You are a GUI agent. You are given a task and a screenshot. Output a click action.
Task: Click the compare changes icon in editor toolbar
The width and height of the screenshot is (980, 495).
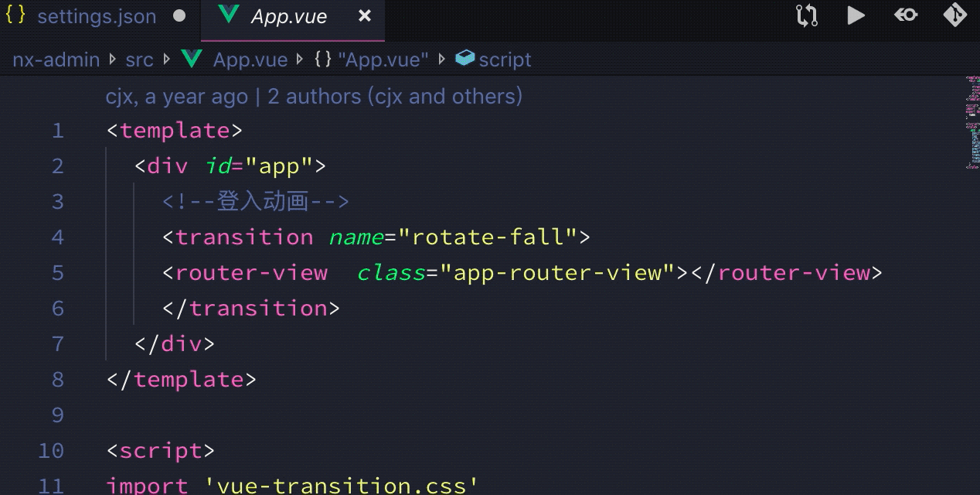pos(807,15)
